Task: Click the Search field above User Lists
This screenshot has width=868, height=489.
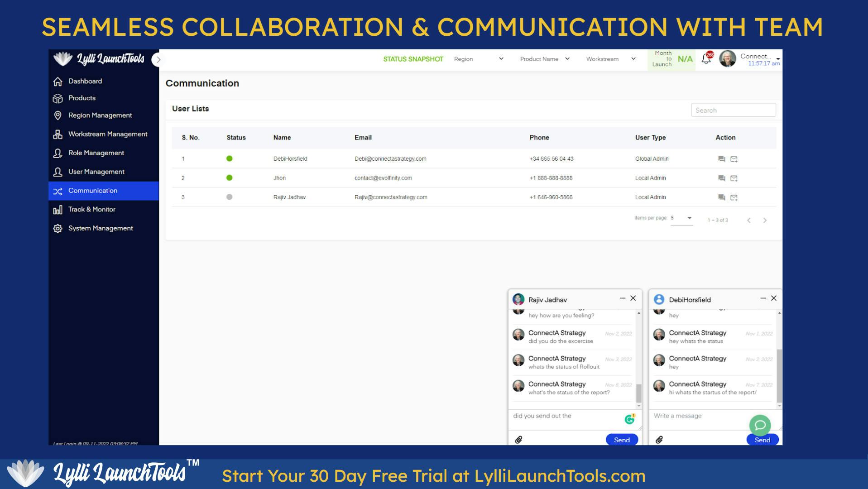Action: tap(733, 110)
